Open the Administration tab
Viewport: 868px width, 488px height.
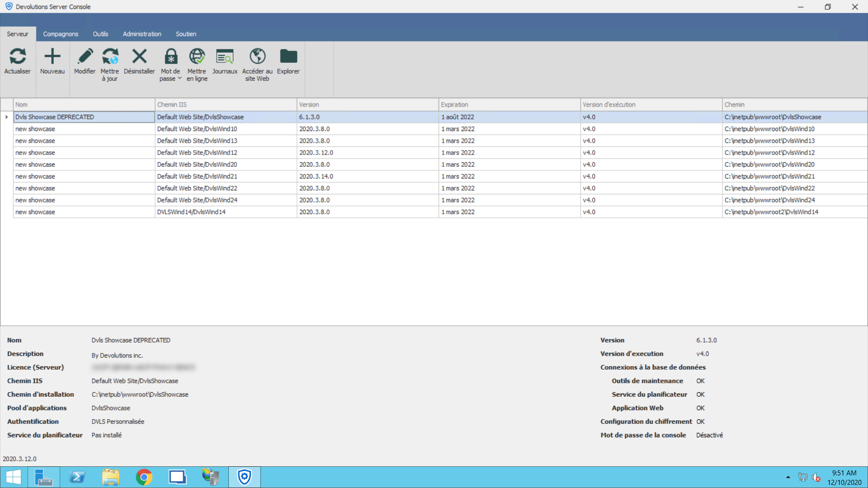(x=142, y=34)
